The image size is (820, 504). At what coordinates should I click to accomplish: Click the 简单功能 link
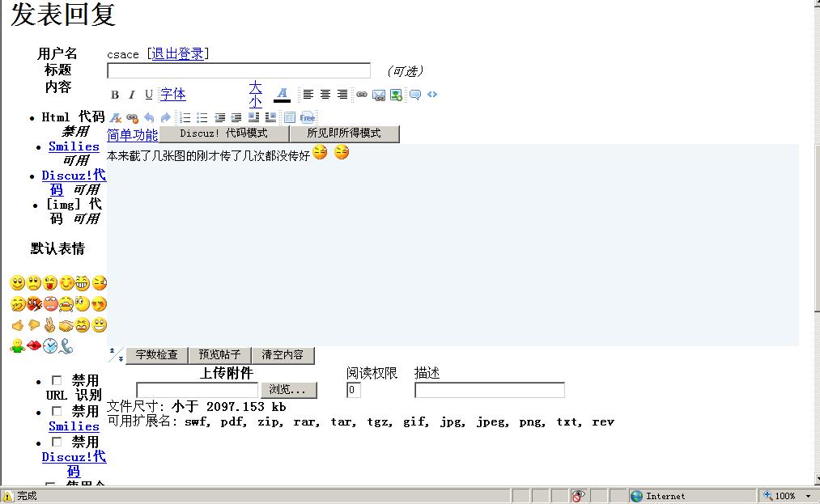(x=132, y=135)
